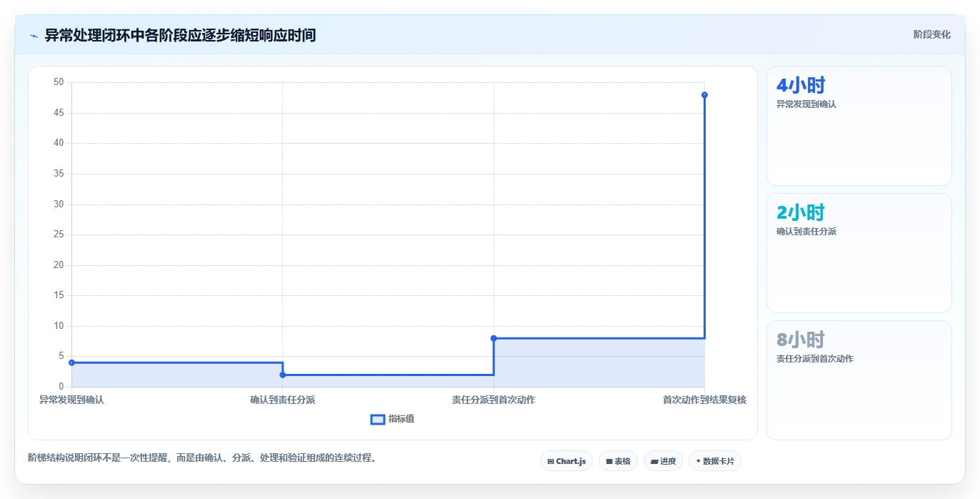Click the caption 责任分派到首次动作 under 8小时

pyautogui.click(x=815, y=359)
